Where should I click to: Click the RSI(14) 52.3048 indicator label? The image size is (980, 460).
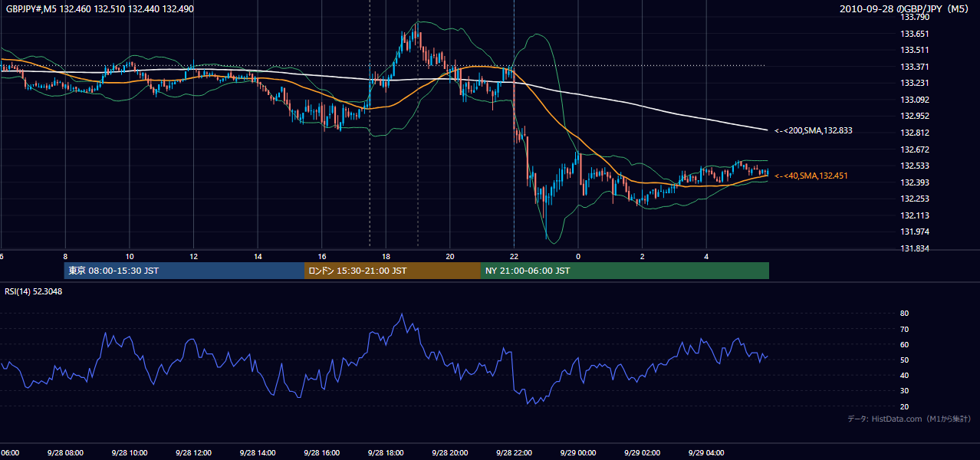click(x=33, y=291)
